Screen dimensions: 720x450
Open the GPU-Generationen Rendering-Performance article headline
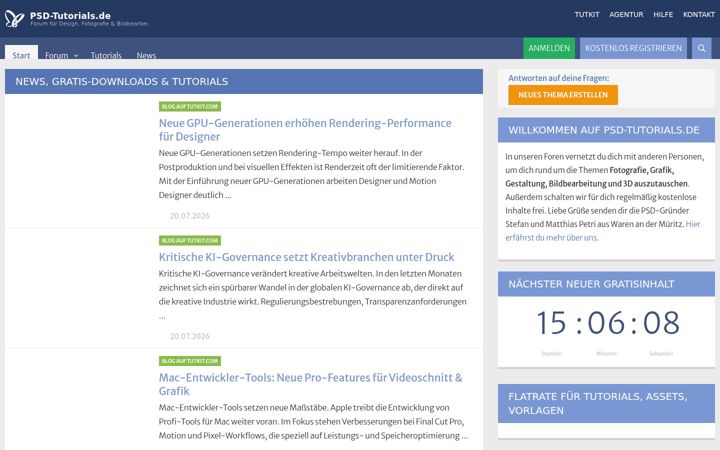pyautogui.click(x=305, y=129)
